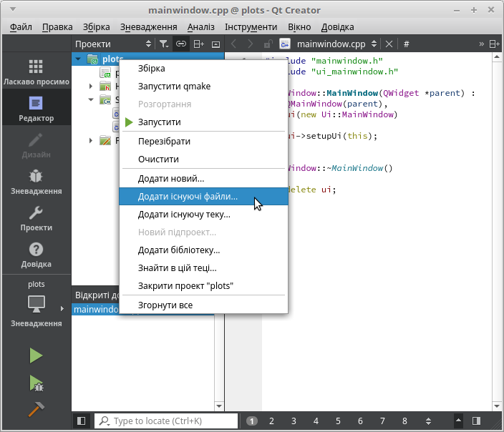Viewport: 504px width, 432px height.
Task: Switch to Редактор mode in sidebar
Action: coord(35,109)
